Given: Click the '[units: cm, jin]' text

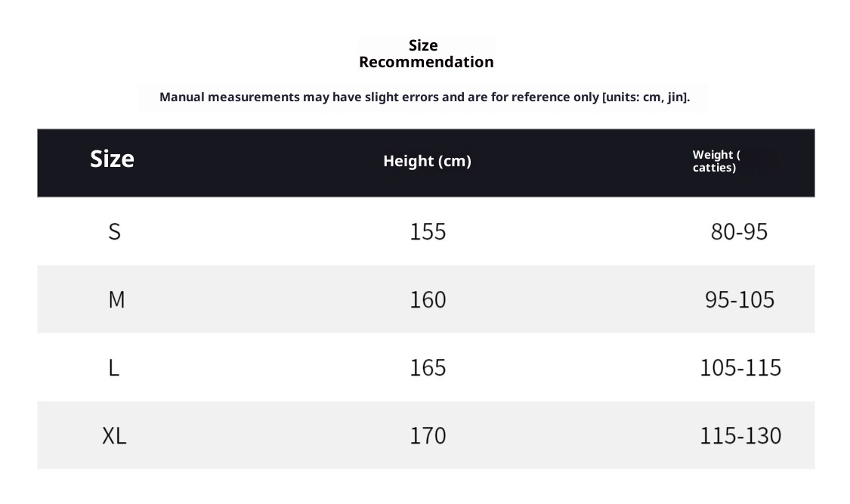Looking at the screenshot, I should (x=645, y=97).
